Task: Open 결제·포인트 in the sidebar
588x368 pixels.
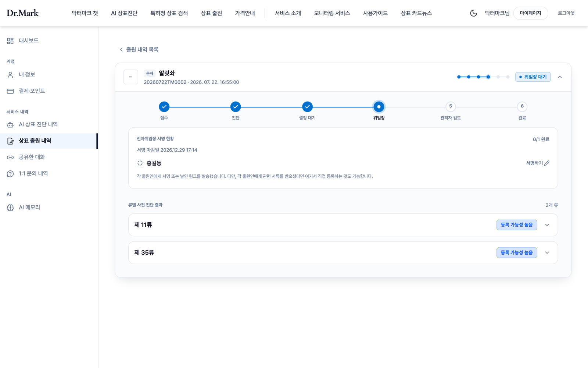Action: [32, 91]
